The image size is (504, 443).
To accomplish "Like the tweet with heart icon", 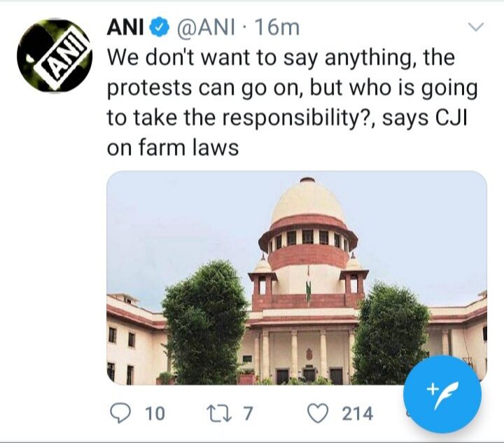I will point(318,413).
